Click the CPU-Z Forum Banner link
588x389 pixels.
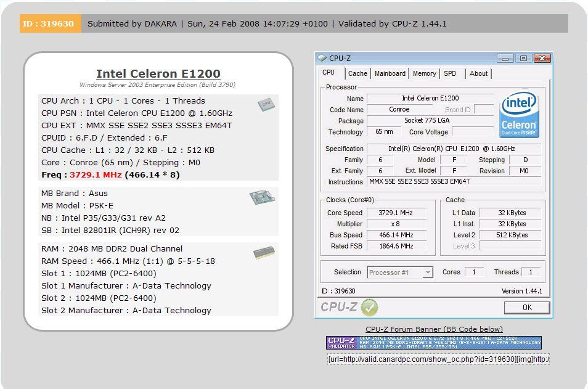434,329
